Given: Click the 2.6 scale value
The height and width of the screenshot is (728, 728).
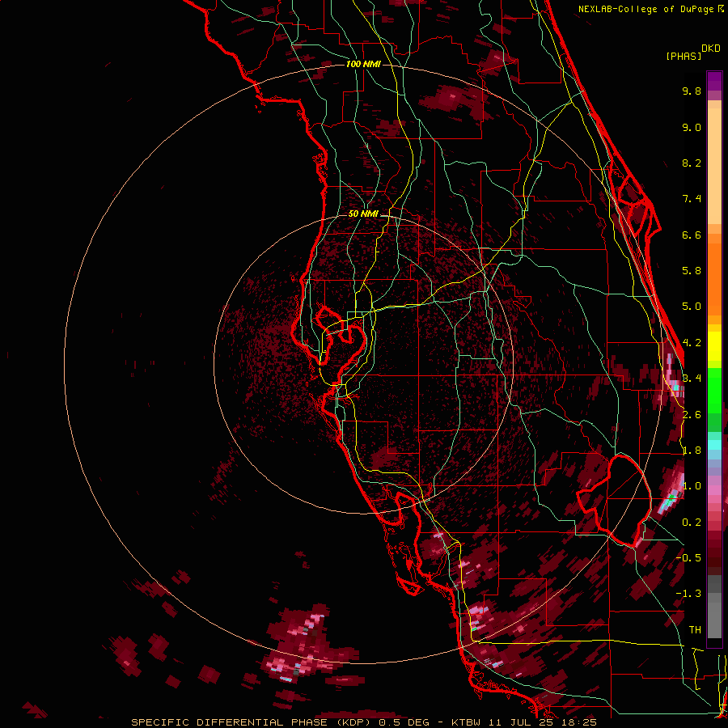Looking at the screenshot, I should point(692,415).
